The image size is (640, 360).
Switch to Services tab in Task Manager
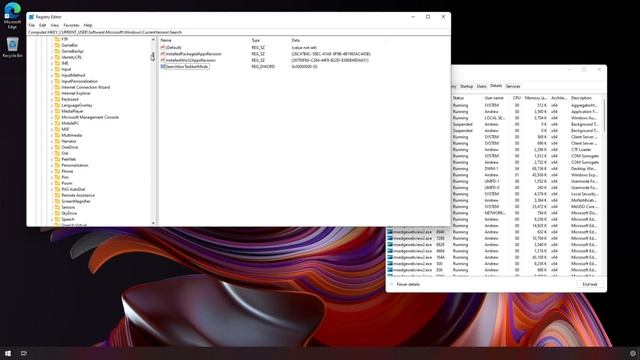513,86
